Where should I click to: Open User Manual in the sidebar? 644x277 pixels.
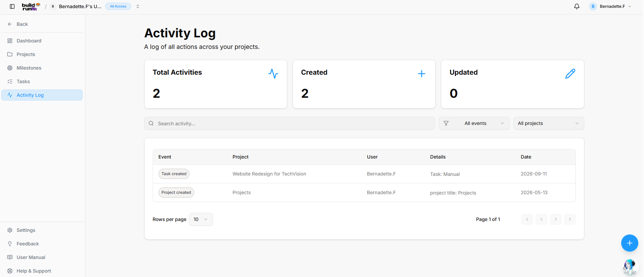42,257
